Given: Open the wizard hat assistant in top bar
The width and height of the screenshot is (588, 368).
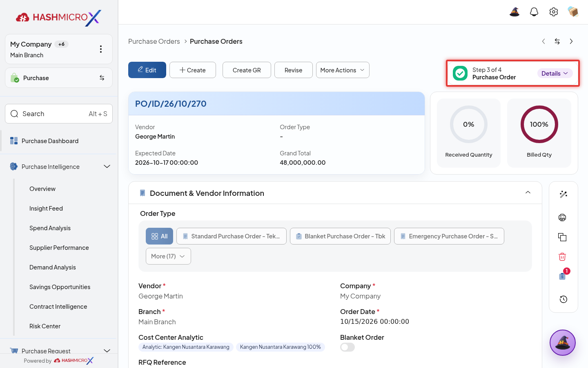Looking at the screenshot, I should (514, 12).
